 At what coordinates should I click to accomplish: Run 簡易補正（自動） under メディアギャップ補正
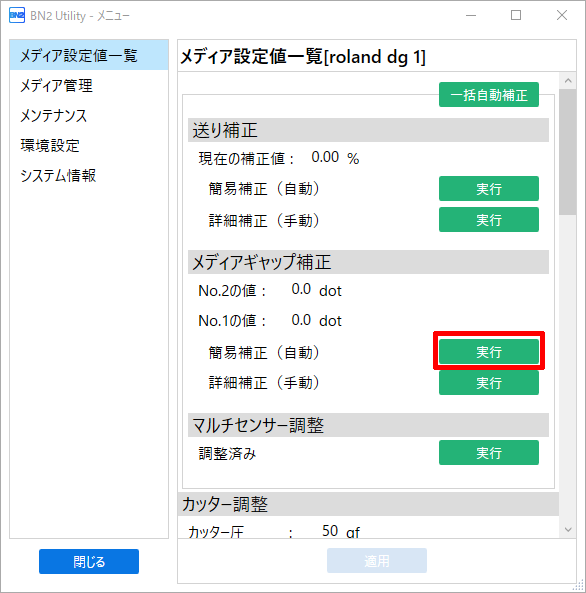click(x=489, y=352)
